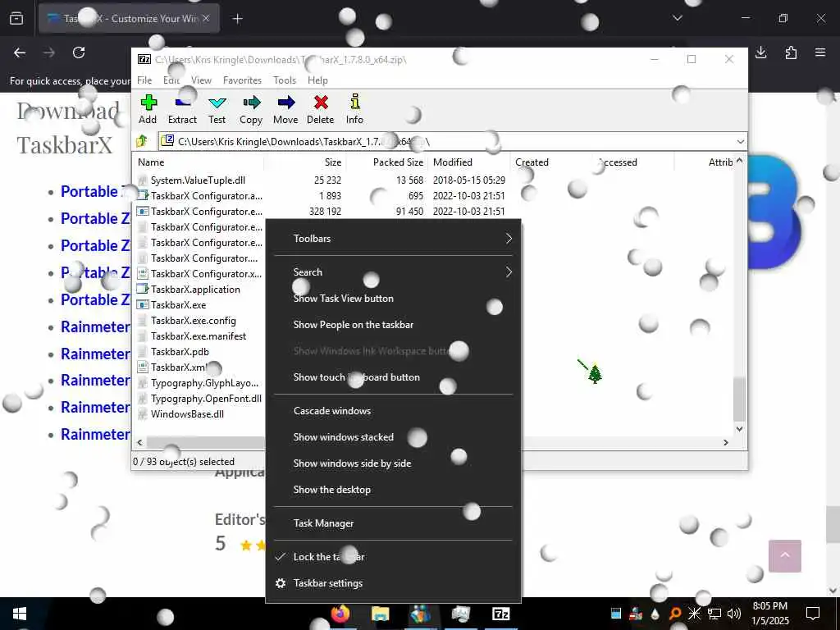The image size is (840, 630).
Task: Open the 7-Zip Help menu
Action: pos(317,80)
